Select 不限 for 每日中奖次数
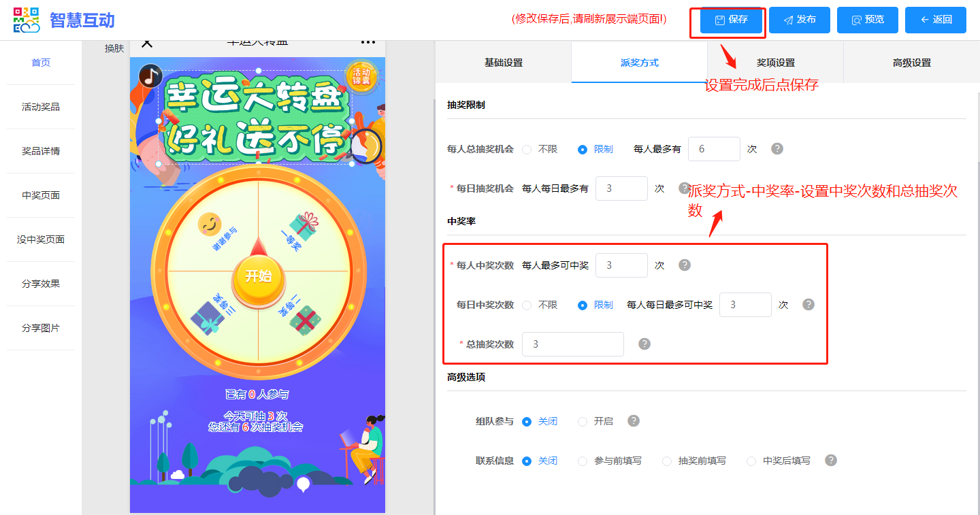This screenshot has width=980, height=515. (527, 305)
